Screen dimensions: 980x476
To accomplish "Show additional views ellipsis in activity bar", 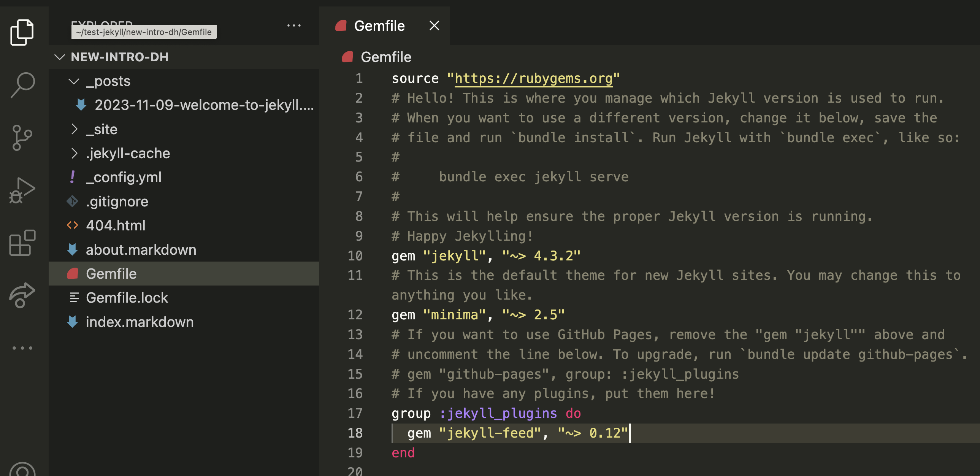I will (x=22, y=348).
